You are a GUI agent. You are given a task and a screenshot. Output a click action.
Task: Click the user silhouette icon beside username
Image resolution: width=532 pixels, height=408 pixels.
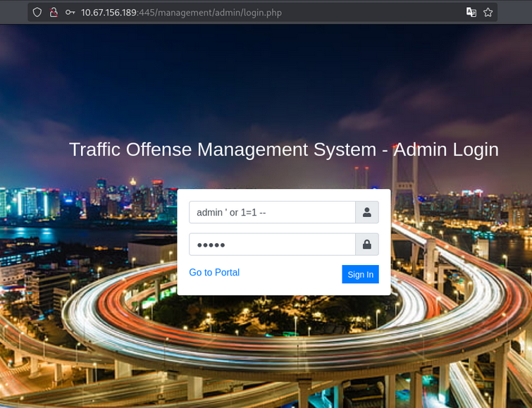click(367, 212)
